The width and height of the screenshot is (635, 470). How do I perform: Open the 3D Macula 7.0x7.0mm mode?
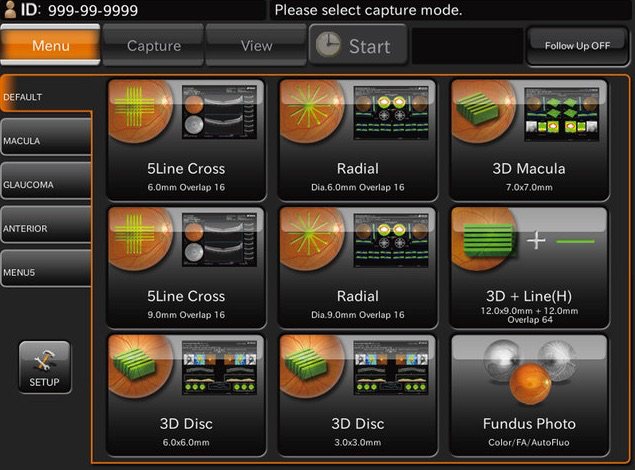tap(529, 140)
